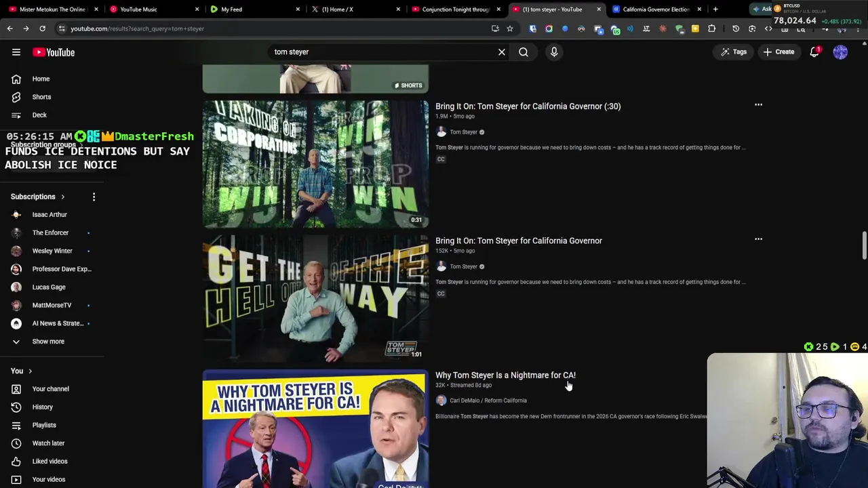
Task: Open the YouTube guide hamburger menu
Action: coord(16,52)
